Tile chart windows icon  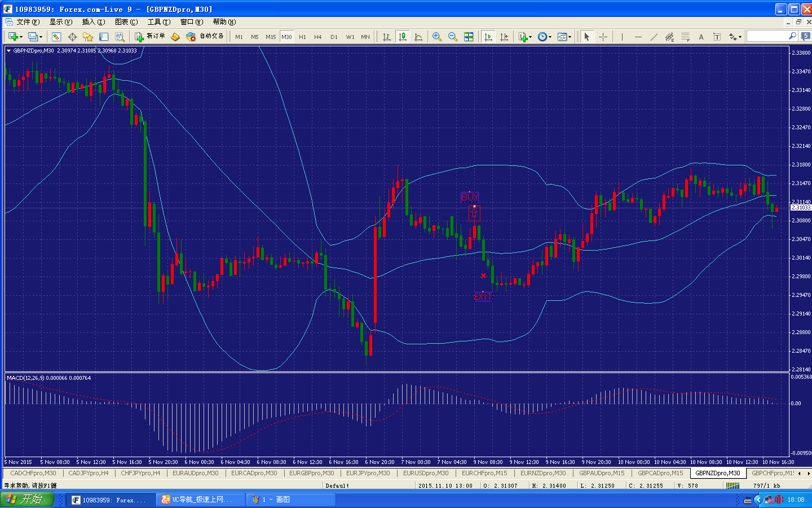click(x=469, y=37)
